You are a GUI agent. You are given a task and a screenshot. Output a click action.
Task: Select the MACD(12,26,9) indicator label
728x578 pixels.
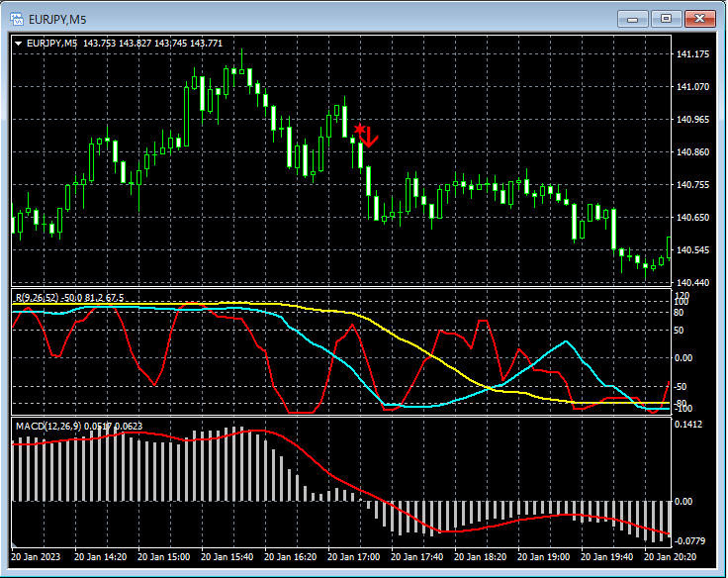[47, 426]
